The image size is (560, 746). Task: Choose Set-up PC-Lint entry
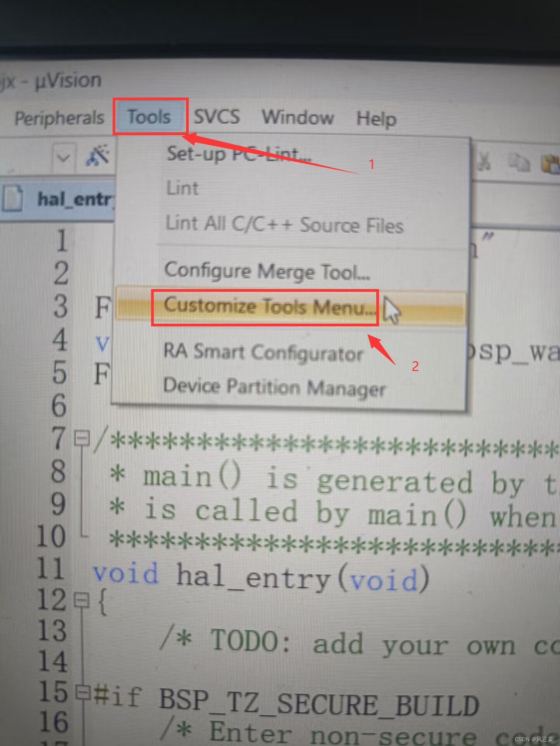(x=238, y=154)
